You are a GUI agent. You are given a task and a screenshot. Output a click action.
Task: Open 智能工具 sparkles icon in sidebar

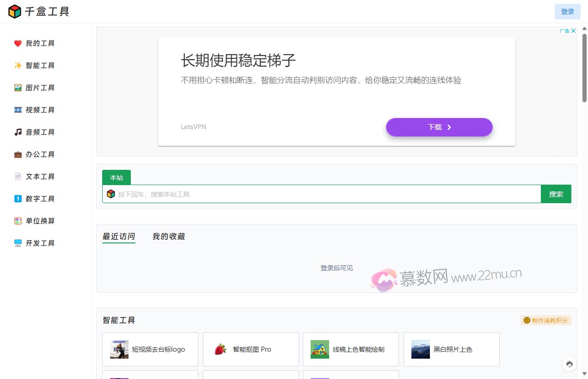[x=18, y=65]
